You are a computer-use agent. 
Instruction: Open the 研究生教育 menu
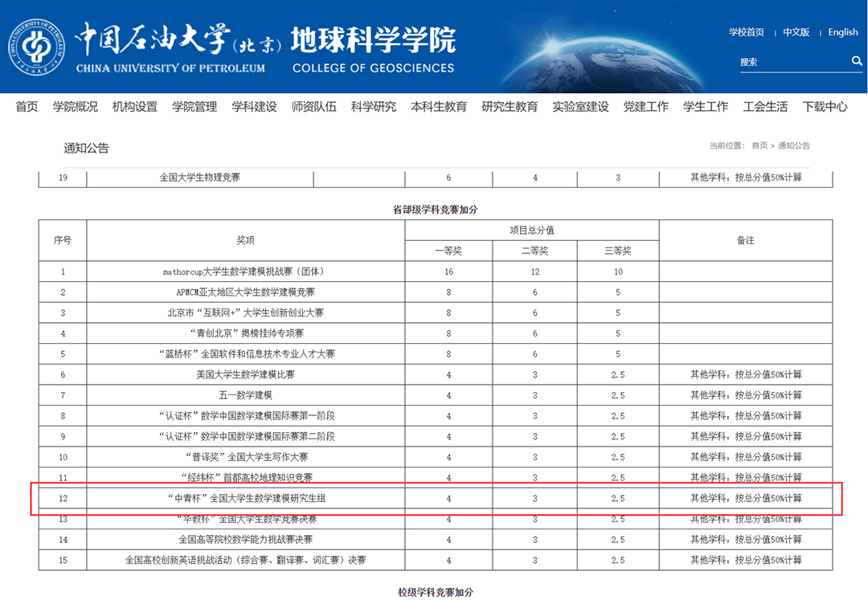coord(510,106)
